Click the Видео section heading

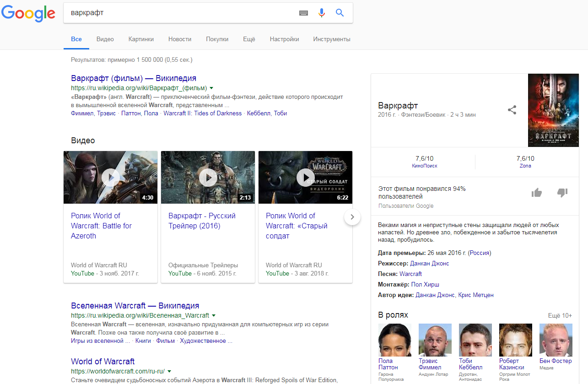pyautogui.click(x=83, y=141)
